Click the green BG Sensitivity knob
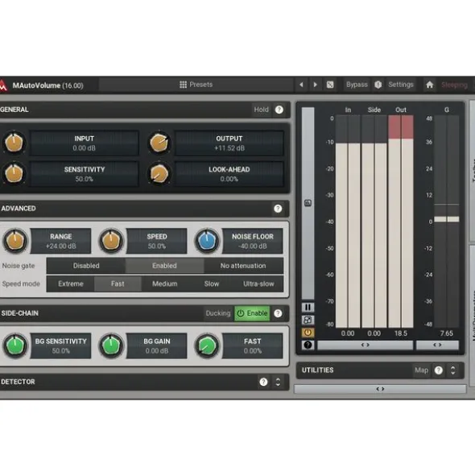Screen dimensions: 475x476 [14, 346]
